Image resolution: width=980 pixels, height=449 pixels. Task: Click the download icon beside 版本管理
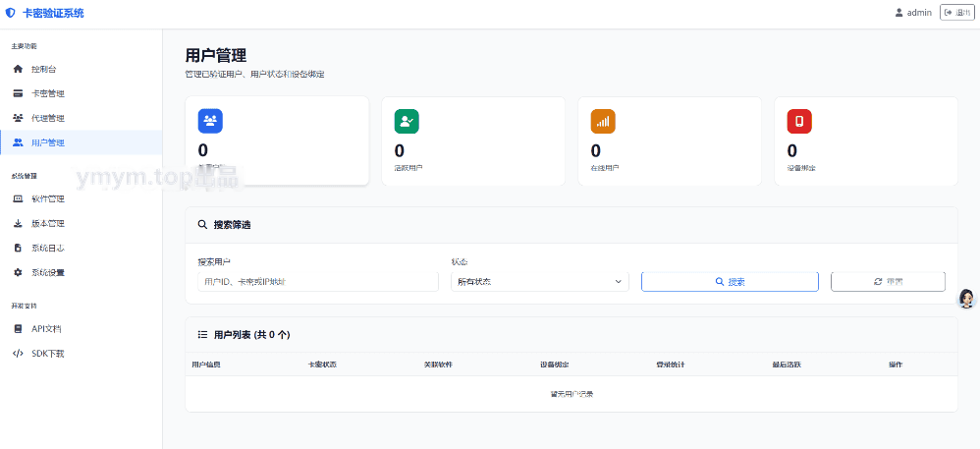(18, 224)
